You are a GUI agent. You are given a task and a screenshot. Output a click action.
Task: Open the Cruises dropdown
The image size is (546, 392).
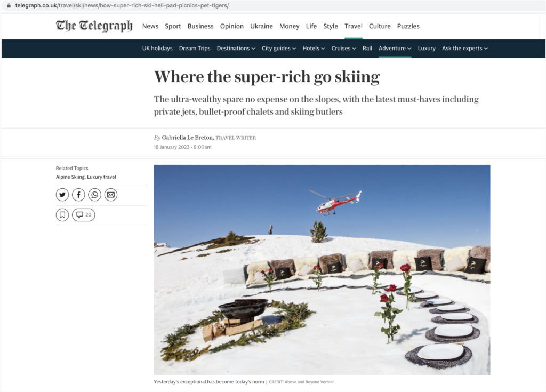click(x=343, y=49)
